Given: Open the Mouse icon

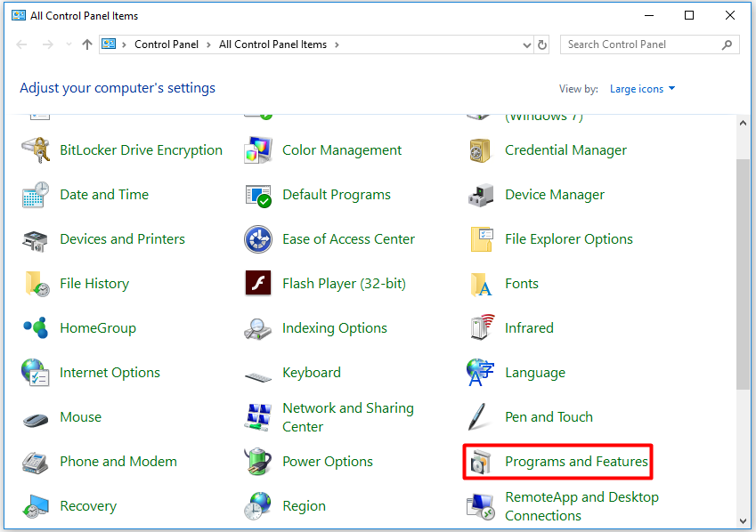Looking at the screenshot, I should [36, 420].
